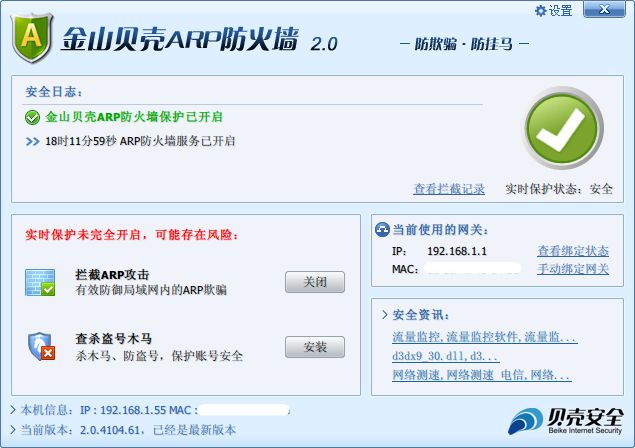Click the red warning 实时保护未完全开启 text

[132, 235]
